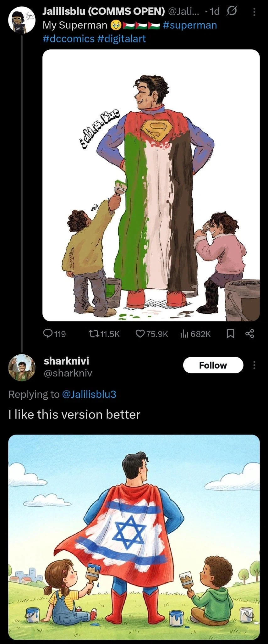This screenshot has height=644, width=268.
Task: Open the @Jalilisblu3 mention link
Action: tap(89, 394)
